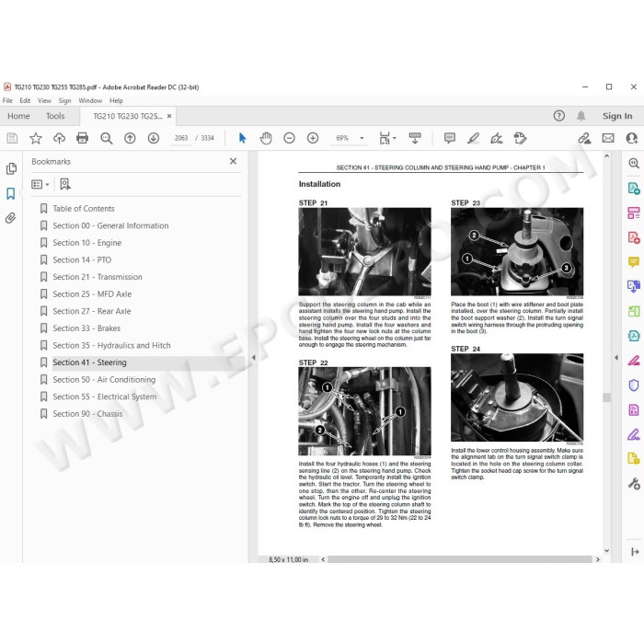Open the Sign menu
The height and width of the screenshot is (644, 644).
pyautogui.click(x=64, y=100)
